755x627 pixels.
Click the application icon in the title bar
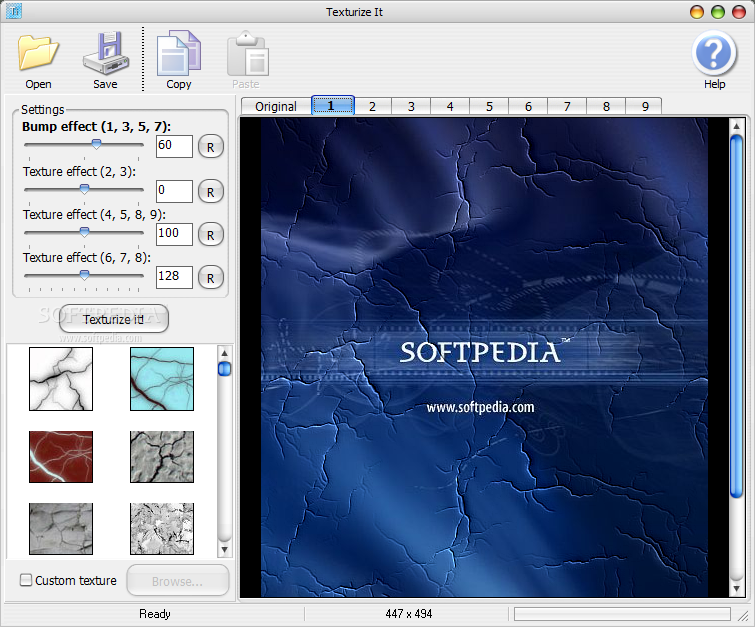(x=13, y=11)
